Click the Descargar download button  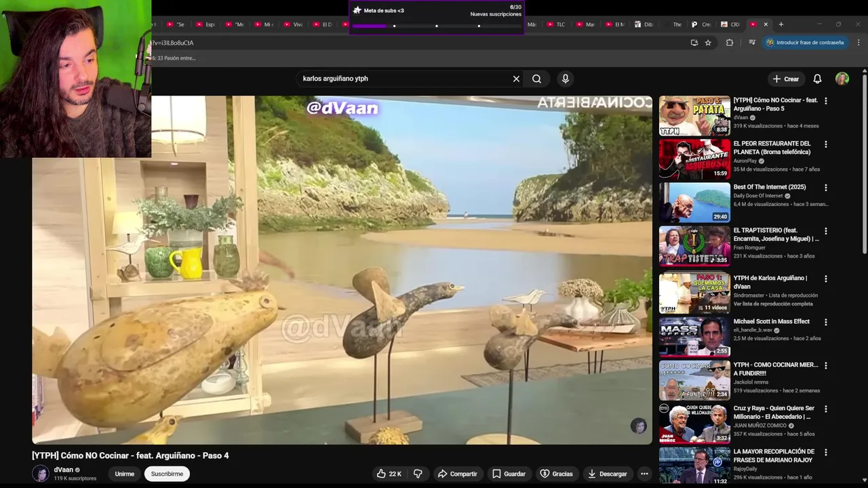[x=608, y=474]
